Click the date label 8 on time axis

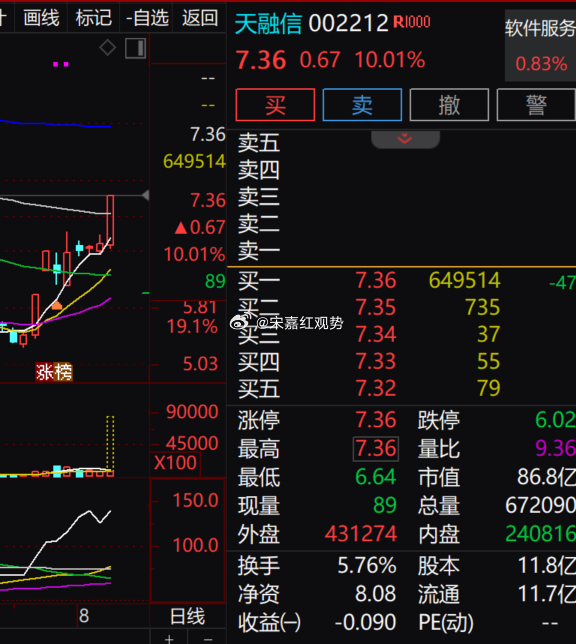coord(84,616)
